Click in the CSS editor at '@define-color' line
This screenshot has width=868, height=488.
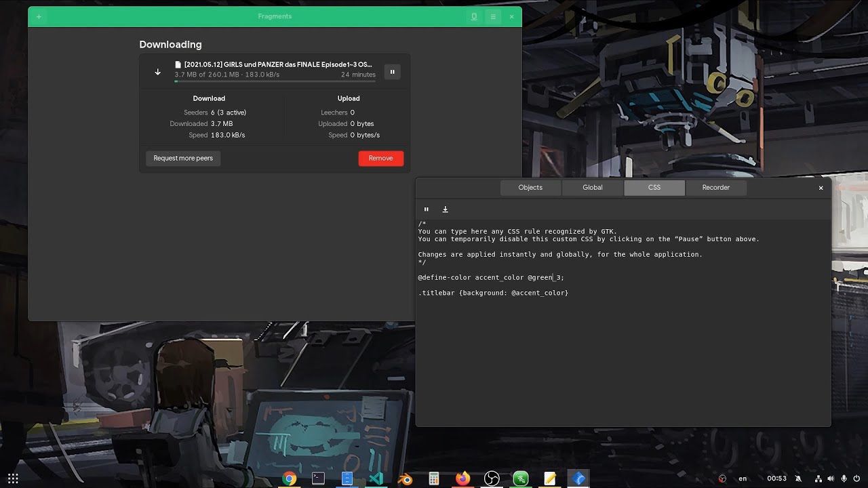(491, 277)
